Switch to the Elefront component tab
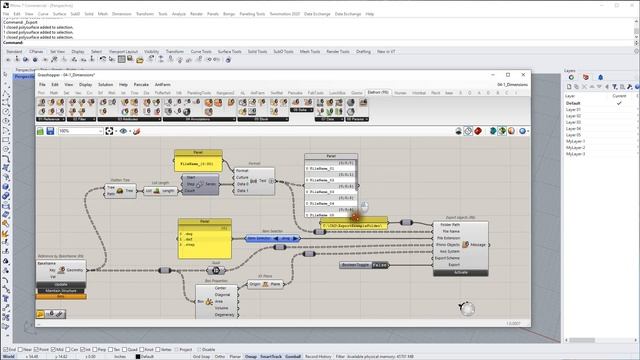The width and height of the screenshot is (640, 360). (378, 93)
